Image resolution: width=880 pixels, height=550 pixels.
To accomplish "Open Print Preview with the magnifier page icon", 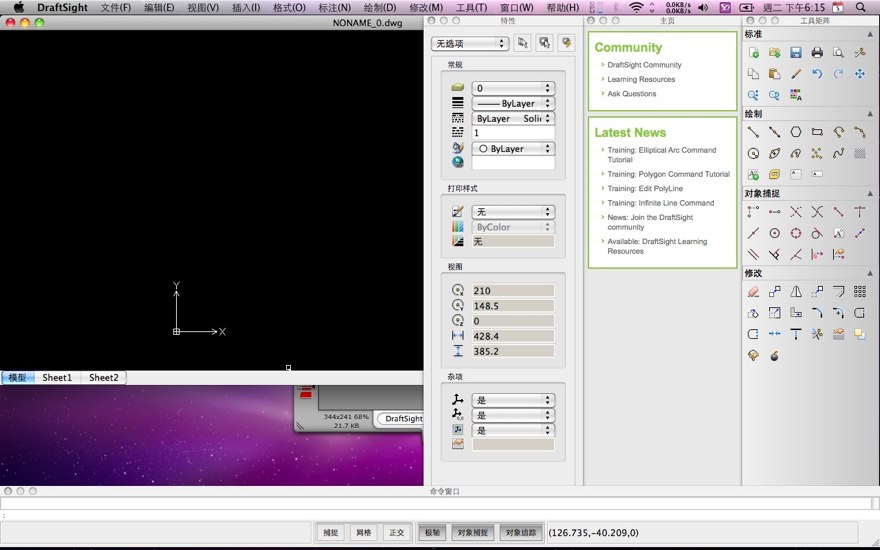I will 838,53.
